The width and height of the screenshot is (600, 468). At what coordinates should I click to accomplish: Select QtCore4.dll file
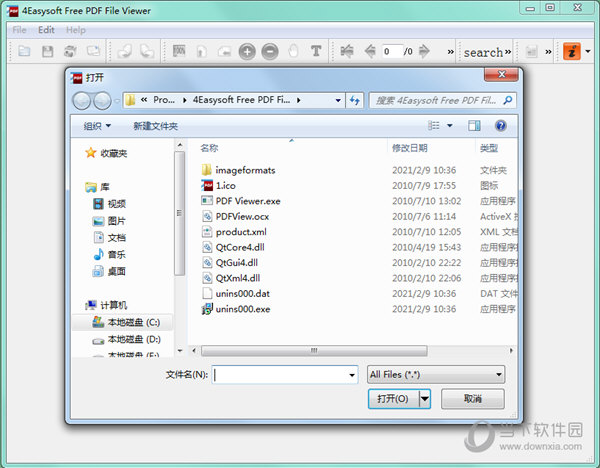coord(240,247)
